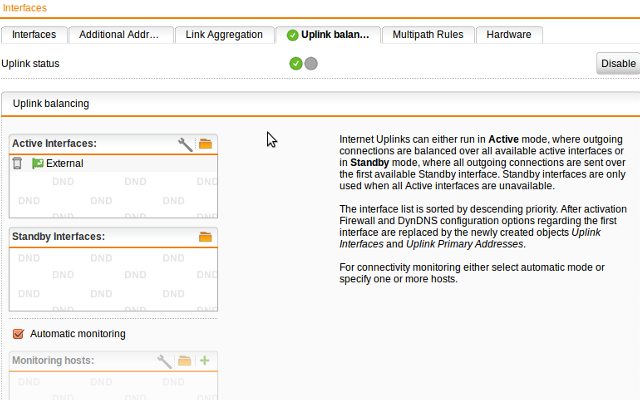Click the green Uplink status toggle
The height and width of the screenshot is (400, 640).
tap(296, 63)
